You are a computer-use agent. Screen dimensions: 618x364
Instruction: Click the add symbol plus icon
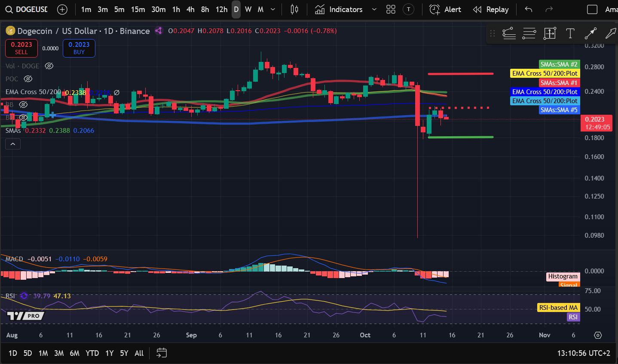click(x=62, y=9)
